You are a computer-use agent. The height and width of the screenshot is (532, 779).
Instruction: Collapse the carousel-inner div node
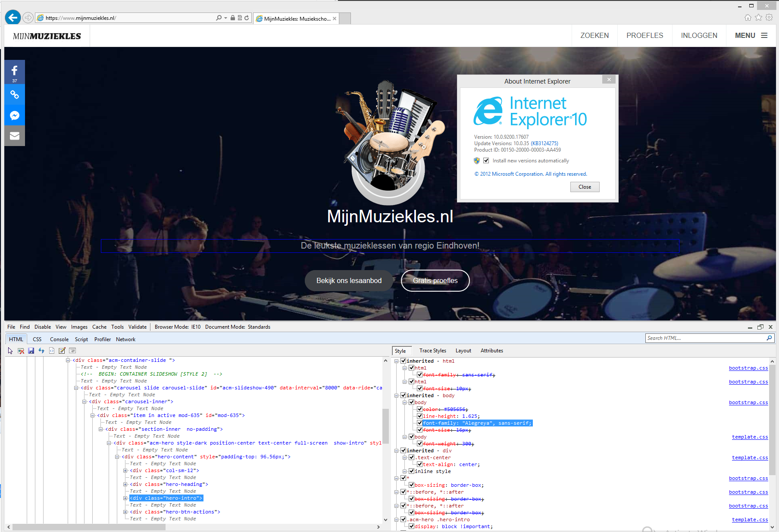[x=84, y=402]
